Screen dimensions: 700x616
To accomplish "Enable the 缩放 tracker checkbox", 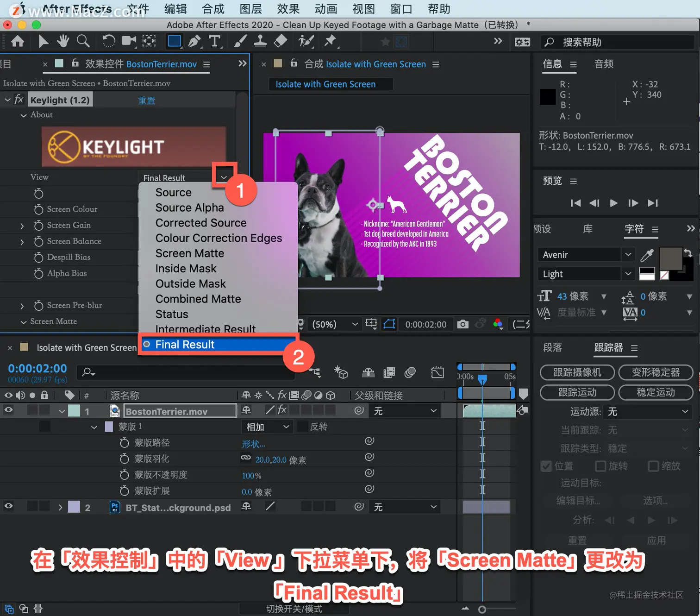I will tap(653, 466).
